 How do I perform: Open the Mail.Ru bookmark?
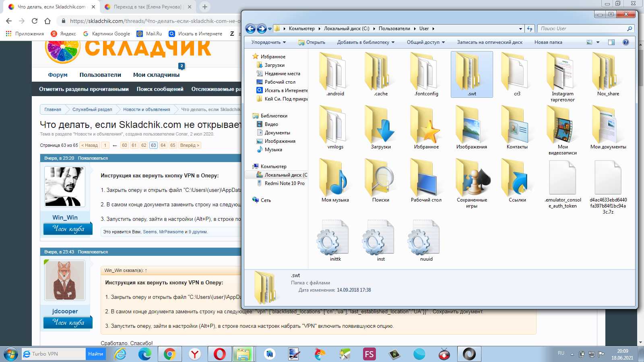[149, 34]
